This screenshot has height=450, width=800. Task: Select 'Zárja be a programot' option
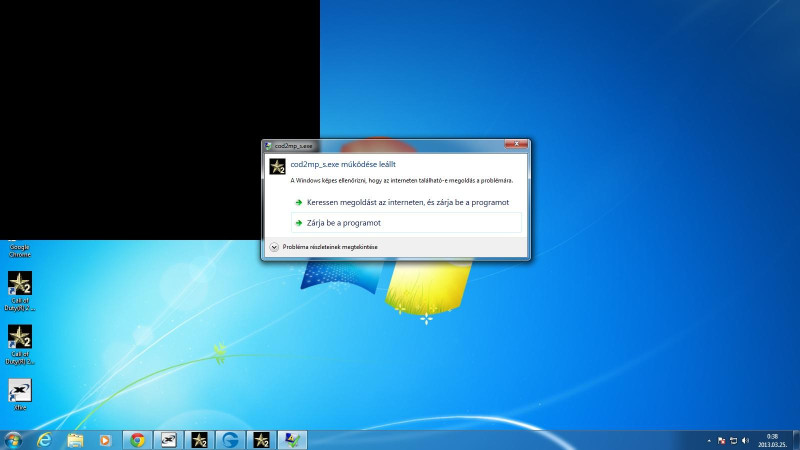pyautogui.click(x=406, y=223)
